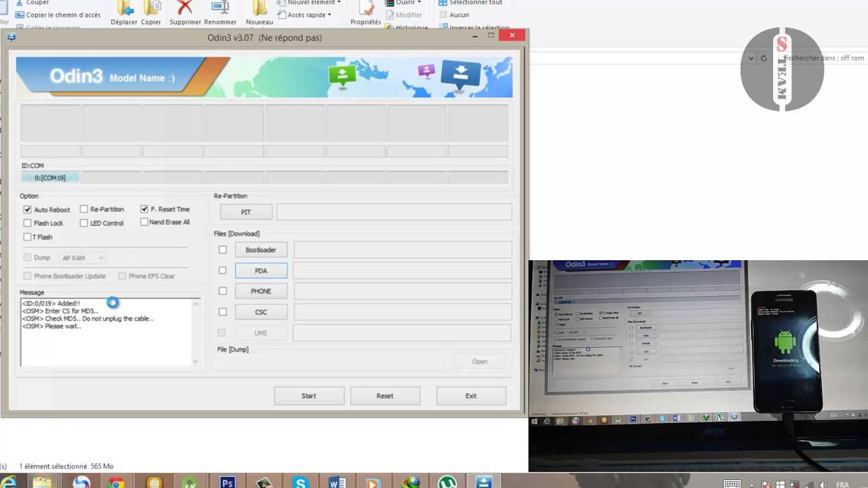
Task: Click PDA file path field
Action: click(402, 270)
